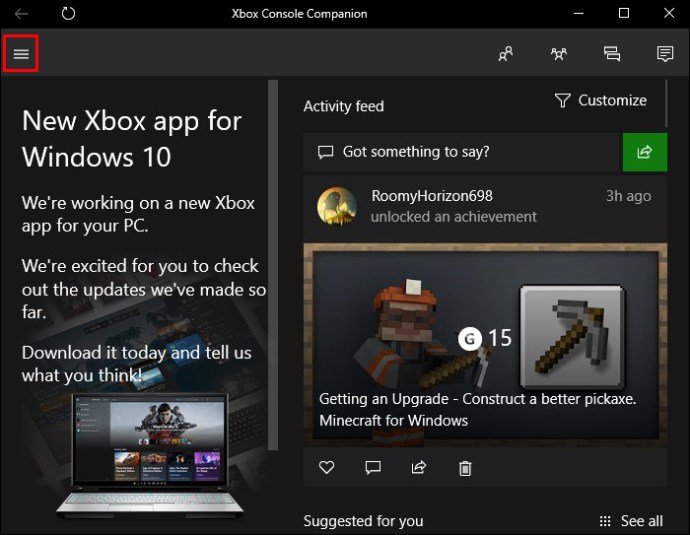Click the left panel vertical scrollbar
This screenshot has height=535, width=690.
tap(273, 265)
